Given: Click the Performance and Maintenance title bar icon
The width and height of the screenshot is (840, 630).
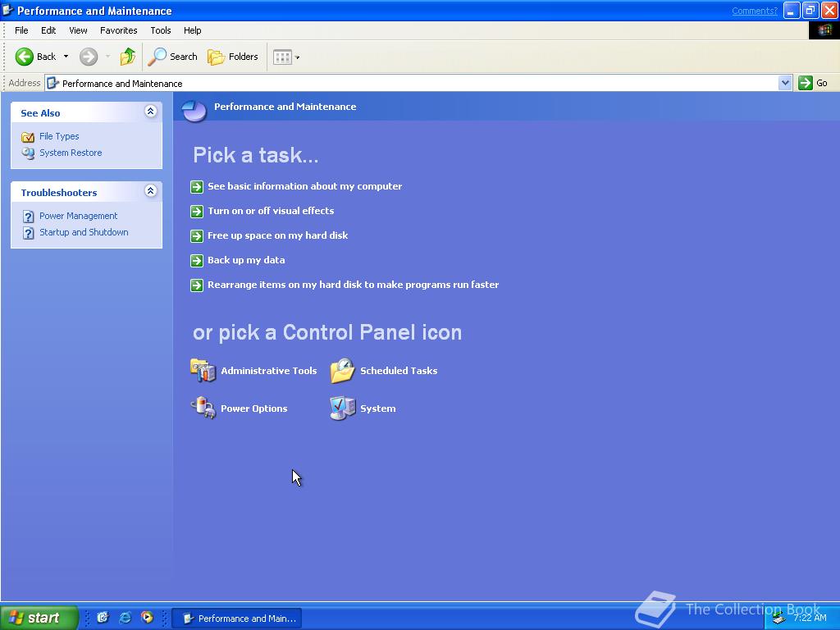Looking at the screenshot, I should pyautogui.click(x=7, y=10).
